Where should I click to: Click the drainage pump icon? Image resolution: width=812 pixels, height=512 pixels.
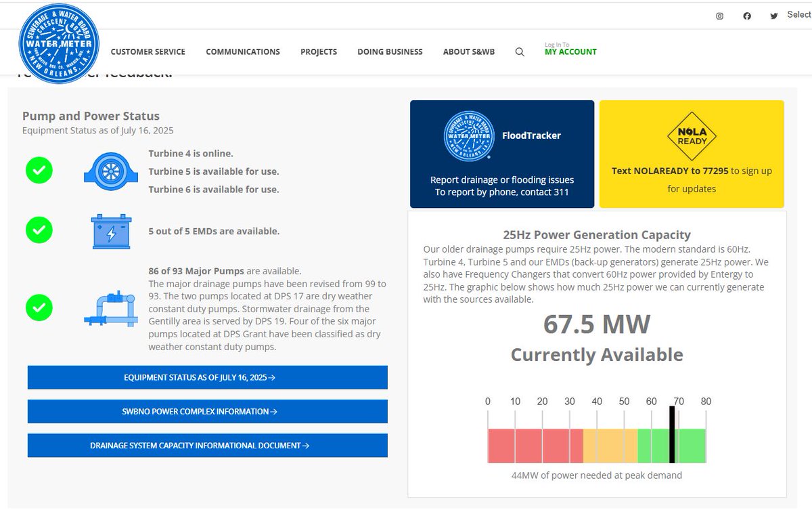pyautogui.click(x=111, y=308)
